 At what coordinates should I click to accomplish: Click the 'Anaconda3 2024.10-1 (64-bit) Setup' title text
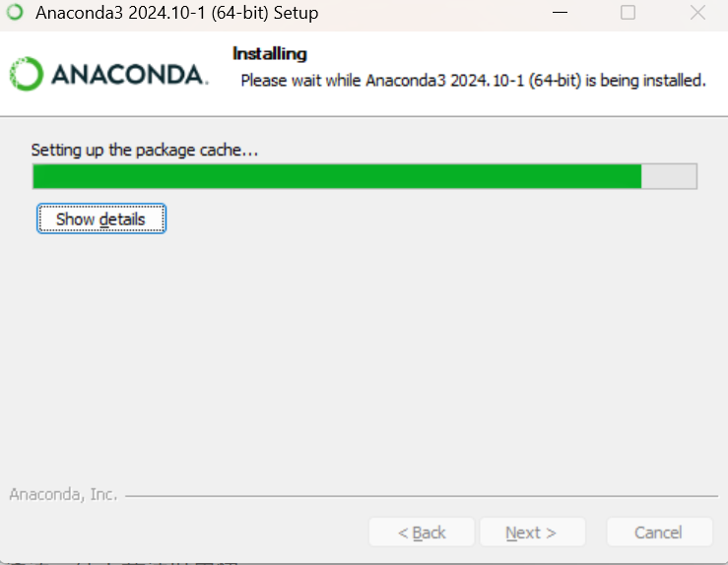click(x=177, y=13)
